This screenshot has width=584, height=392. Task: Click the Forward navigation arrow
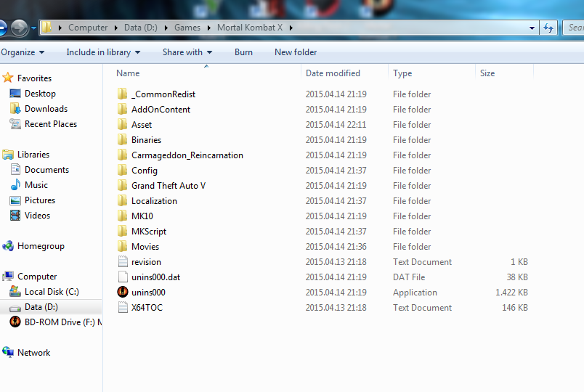[x=19, y=28]
